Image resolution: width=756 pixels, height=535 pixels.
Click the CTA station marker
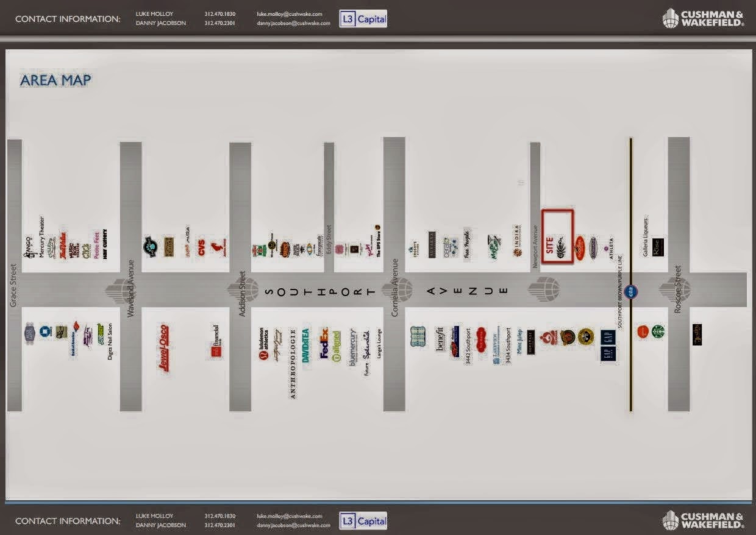coord(632,292)
